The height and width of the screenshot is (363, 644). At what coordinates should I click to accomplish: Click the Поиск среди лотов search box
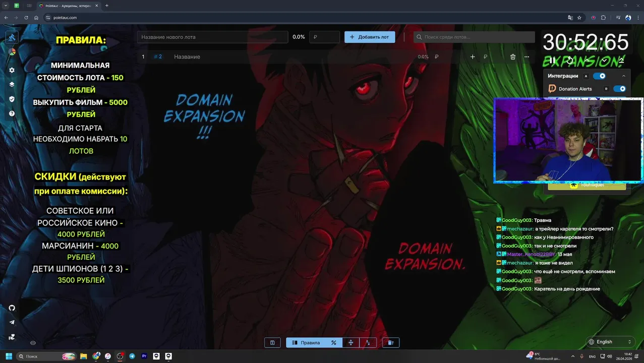click(x=474, y=37)
